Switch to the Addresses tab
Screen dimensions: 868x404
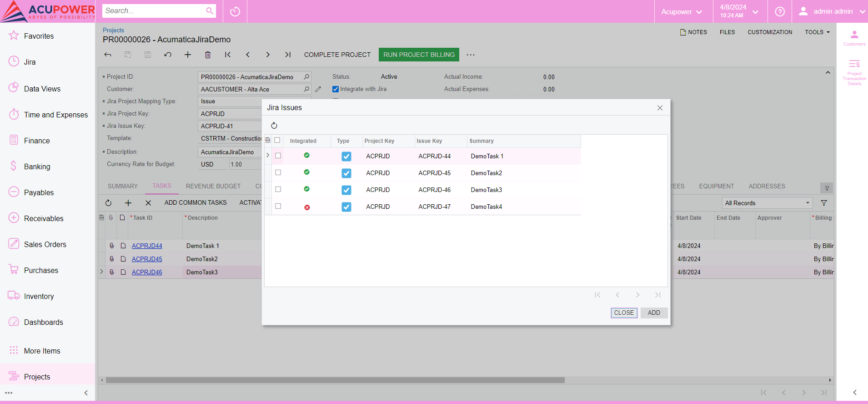(767, 186)
